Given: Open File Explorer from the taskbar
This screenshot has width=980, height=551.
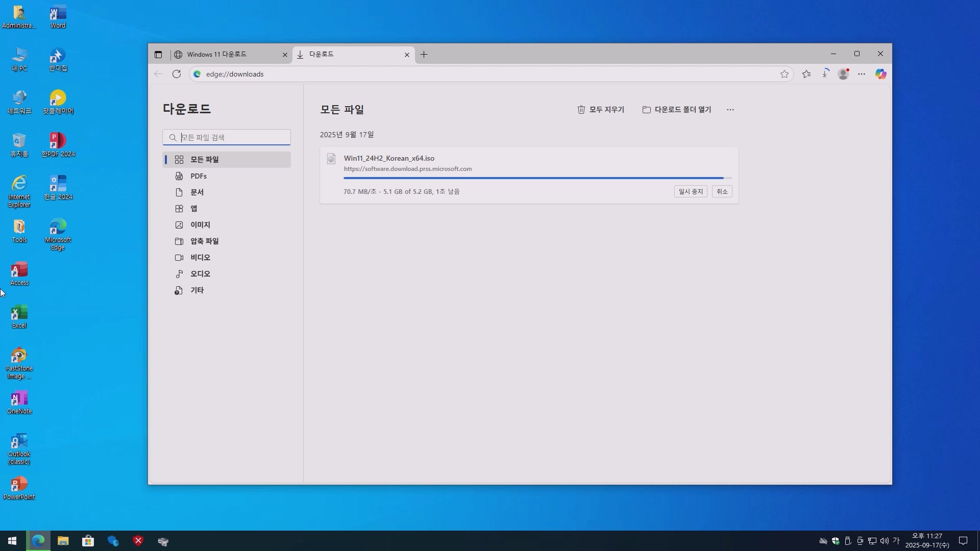Looking at the screenshot, I should click(x=63, y=541).
